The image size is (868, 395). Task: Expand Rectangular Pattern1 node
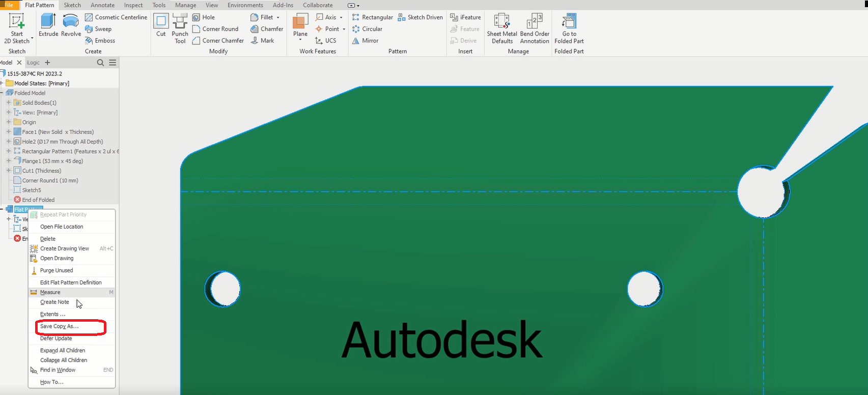tap(9, 151)
